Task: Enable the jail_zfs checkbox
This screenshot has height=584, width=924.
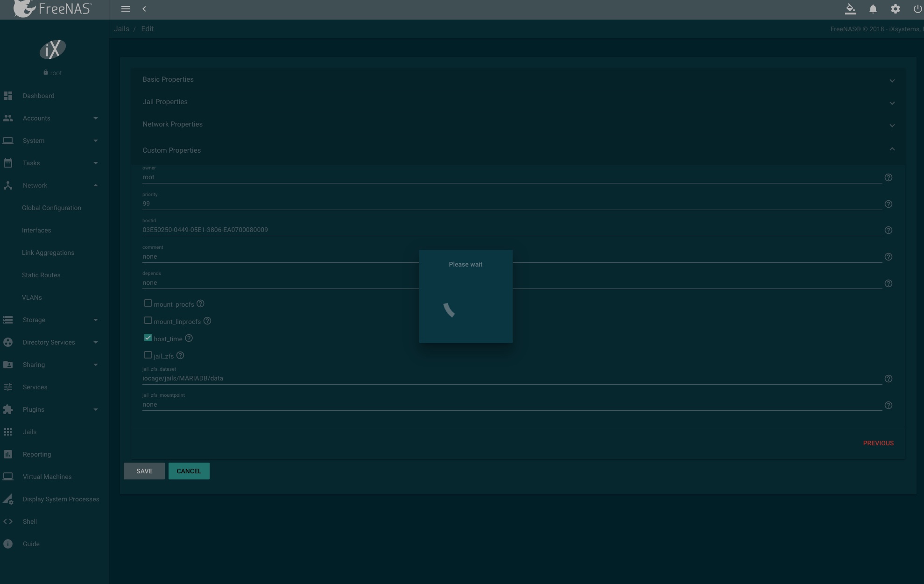Action: point(148,355)
